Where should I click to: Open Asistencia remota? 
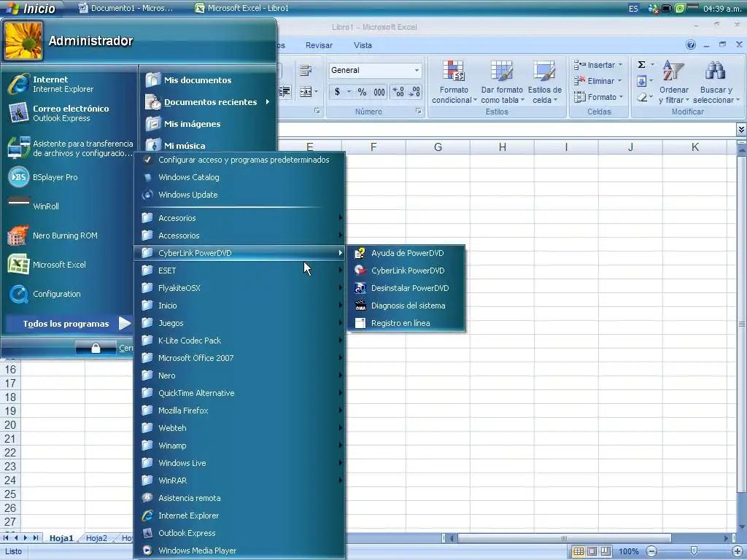coord(239,498)
